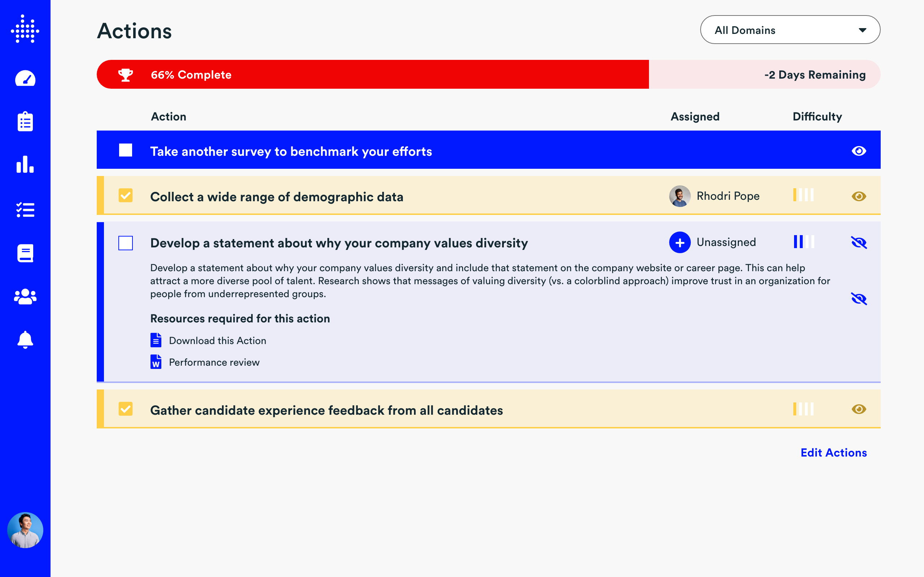Check the 'Develop a statement' action checkbox
This screenshot has width=924, height=577.
click(125, 243)
